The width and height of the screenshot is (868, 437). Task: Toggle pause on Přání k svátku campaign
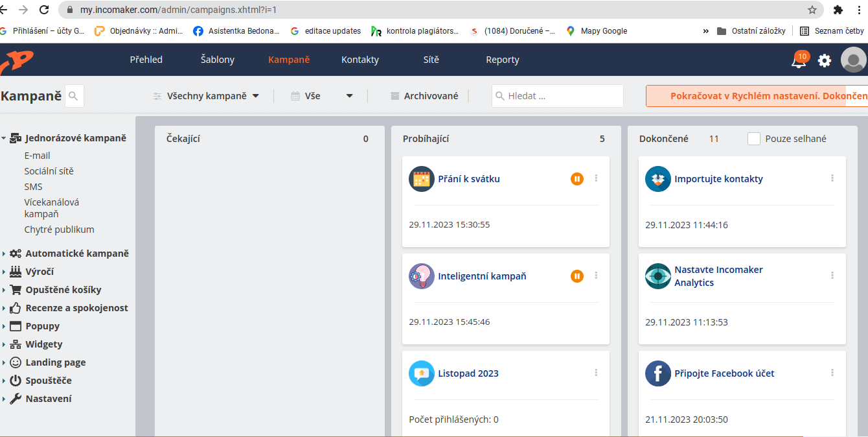tap(577, 178)
